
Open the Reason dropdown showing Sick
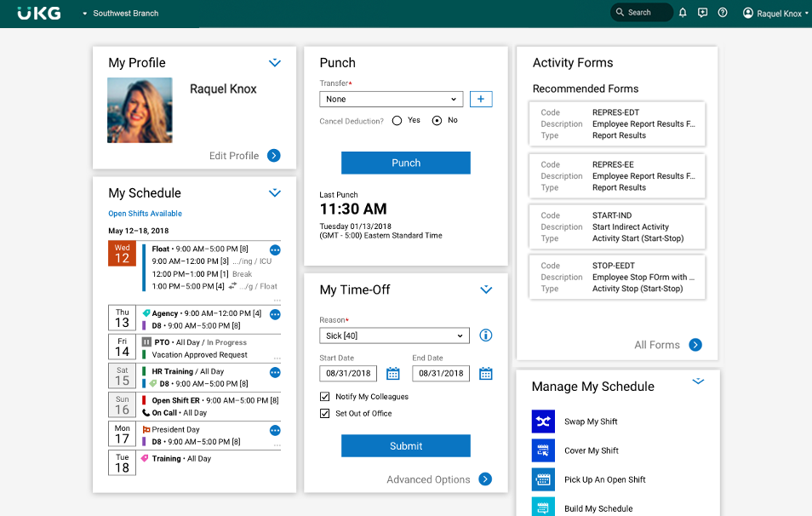(x=394, y=335)
